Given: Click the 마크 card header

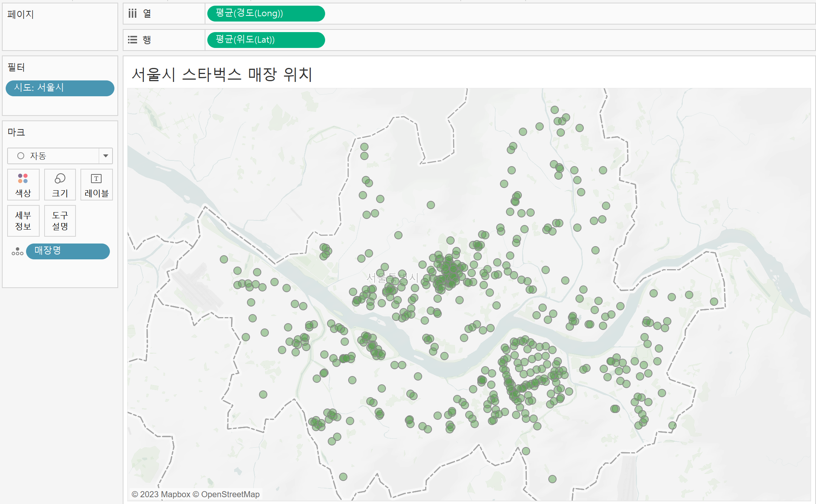Looking at the screenshot, I should [x=16, y=132].
